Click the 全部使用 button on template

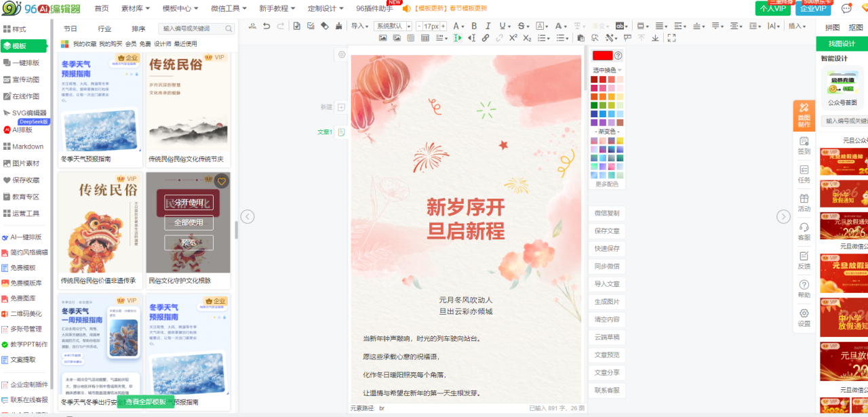188,222
